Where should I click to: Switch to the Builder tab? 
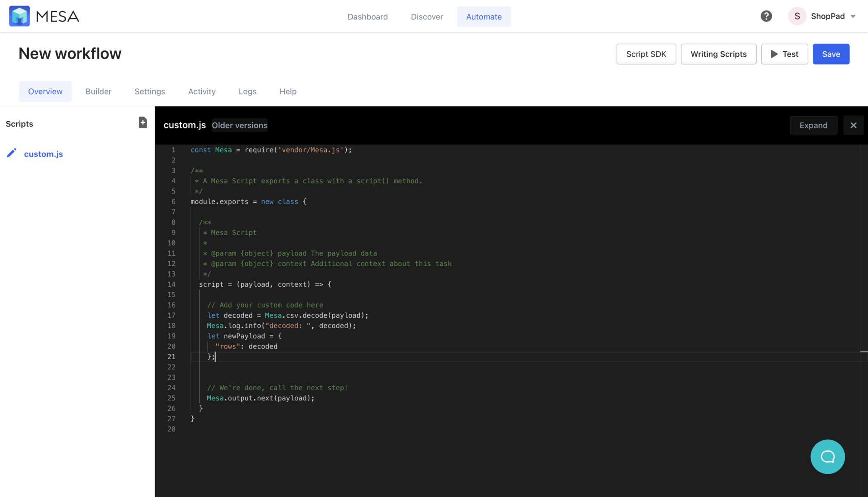tap(98, 91)
